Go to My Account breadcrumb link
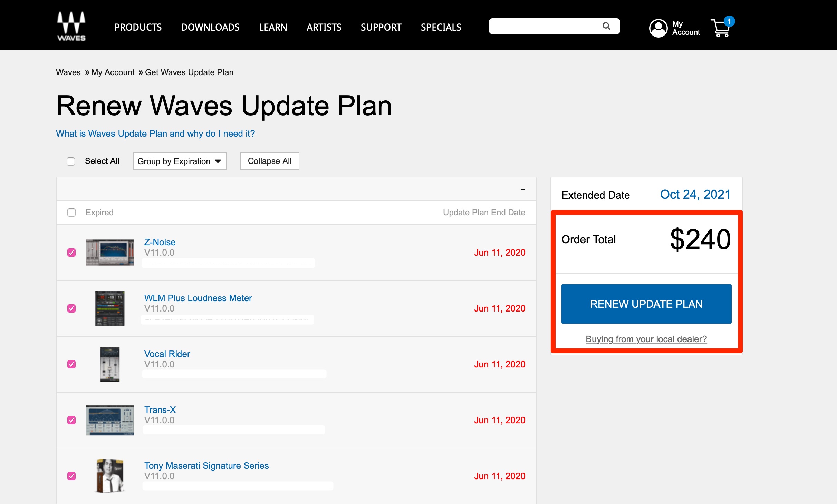Image resolution: width=837 pixels, height=504 pixels. click(x=113, y=72)
